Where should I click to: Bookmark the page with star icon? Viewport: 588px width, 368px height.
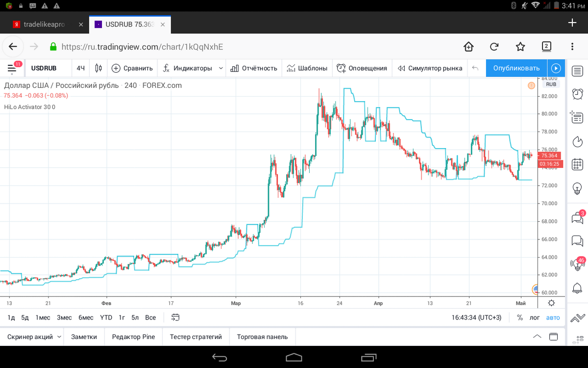click(520, 47)
